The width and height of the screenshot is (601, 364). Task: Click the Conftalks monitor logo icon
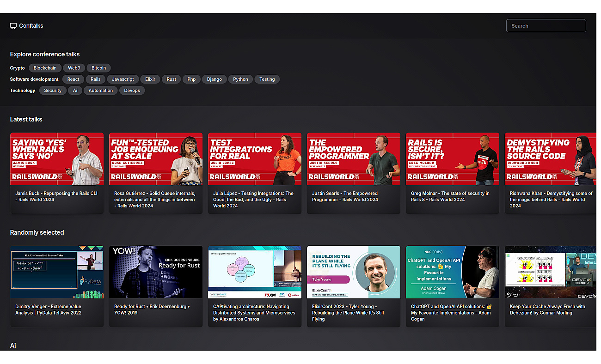pos(13,26)
